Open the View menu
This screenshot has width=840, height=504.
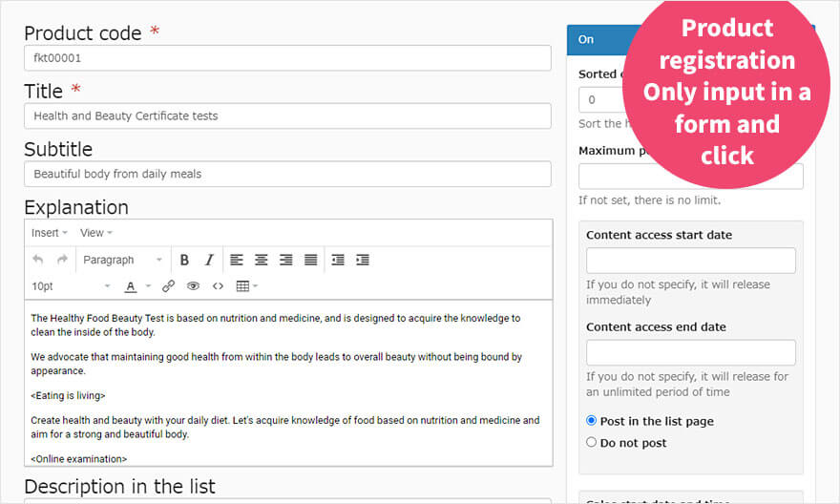click(x=95, y=233)
